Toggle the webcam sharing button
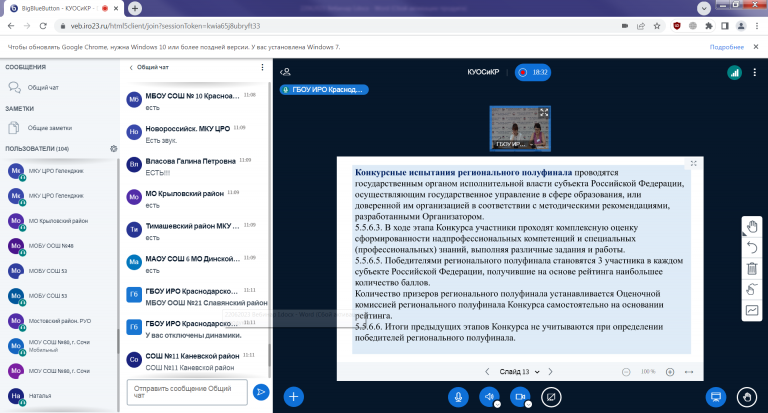 point(520,396)
